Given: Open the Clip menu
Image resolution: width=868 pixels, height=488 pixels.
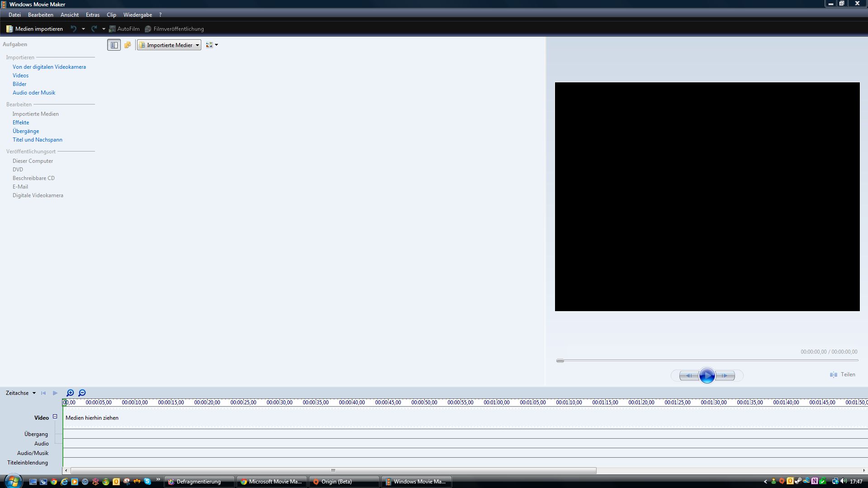Looking at the screenshot, I should coord(111,15).
